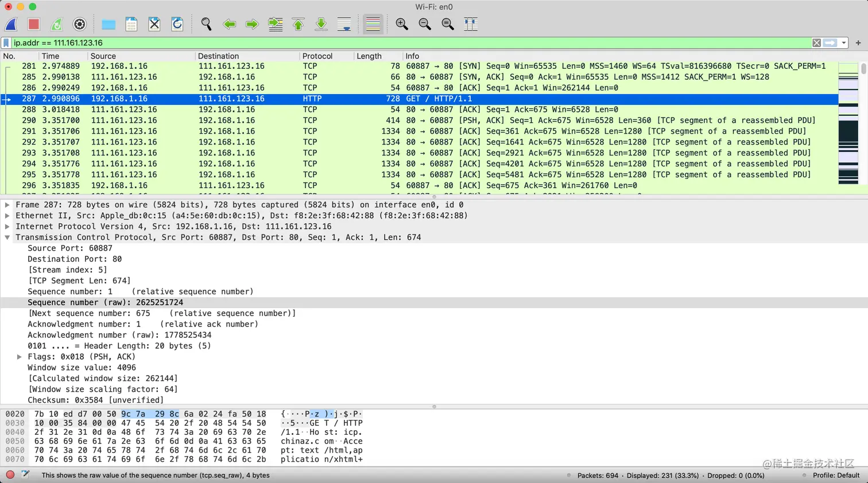This screenshot has width=868, height=483.
Task: Sort packets by the No. column
Action: [x=20, y=56]
